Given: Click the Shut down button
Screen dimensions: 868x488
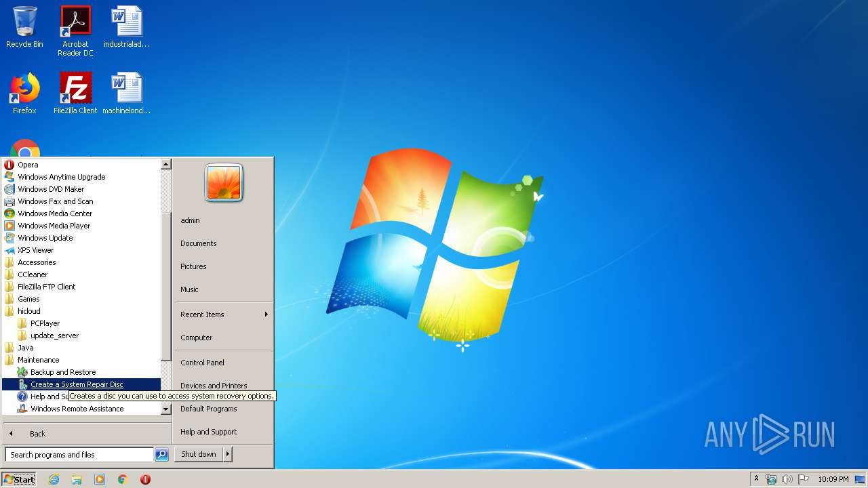Looking at the screenshot, I should click(x=199, y=454).
